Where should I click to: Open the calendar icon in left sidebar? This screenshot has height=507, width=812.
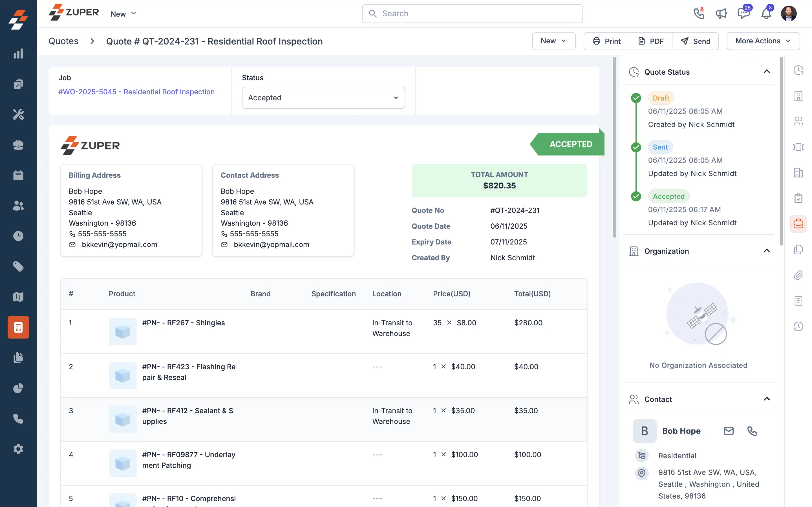click(18, 175)
